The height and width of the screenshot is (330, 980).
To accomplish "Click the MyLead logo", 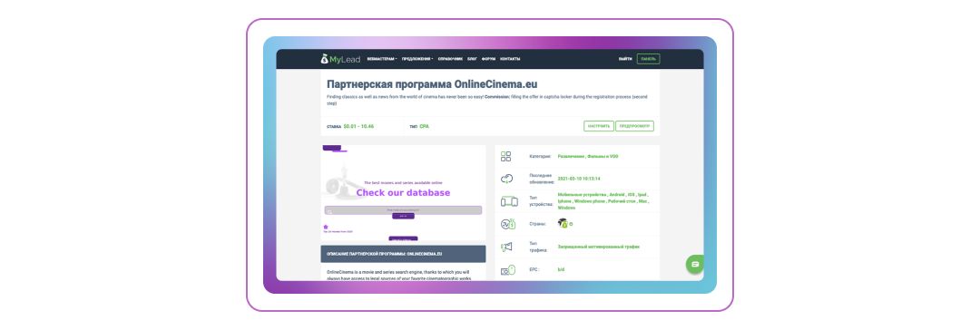I will coord(340,59).
